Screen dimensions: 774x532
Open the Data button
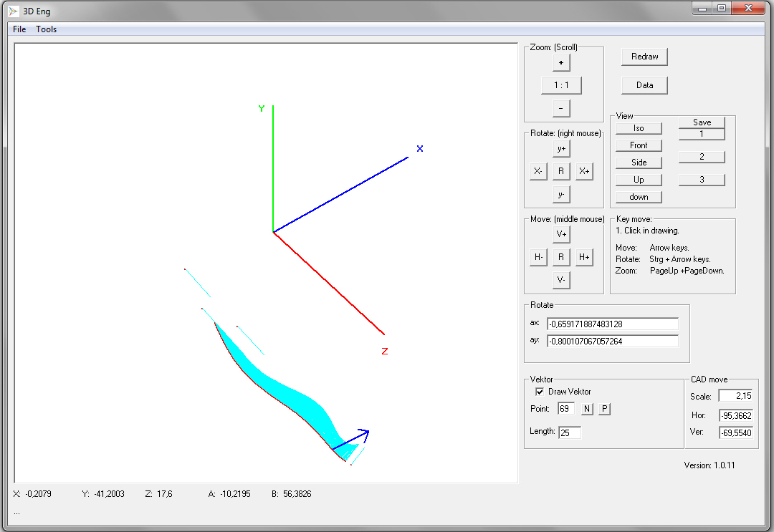pos(644,85)
